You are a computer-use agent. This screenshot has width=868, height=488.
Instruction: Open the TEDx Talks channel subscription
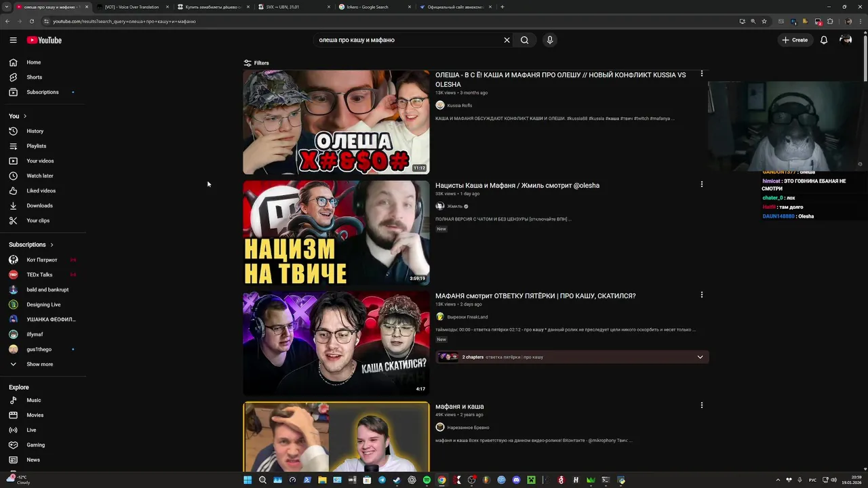point(43,274)
